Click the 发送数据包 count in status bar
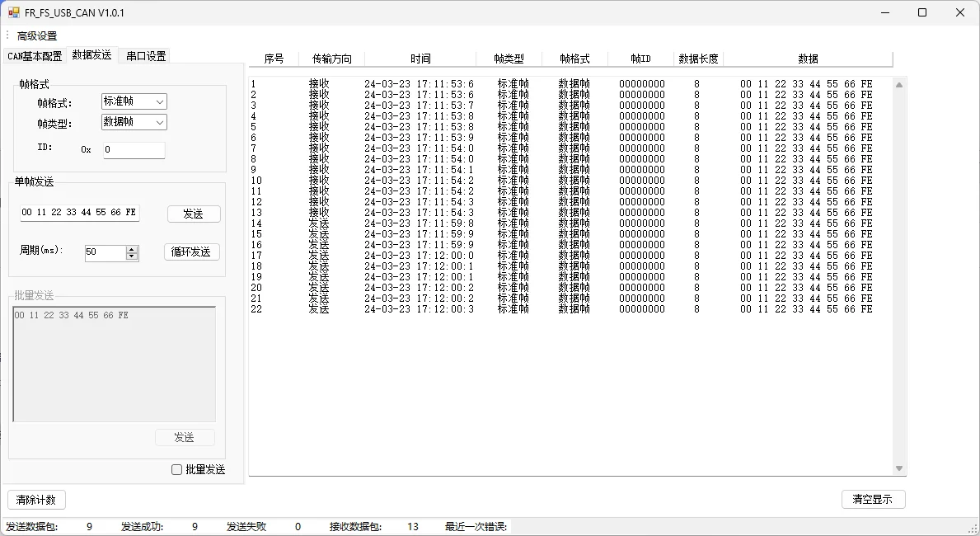 click(89, 527)
